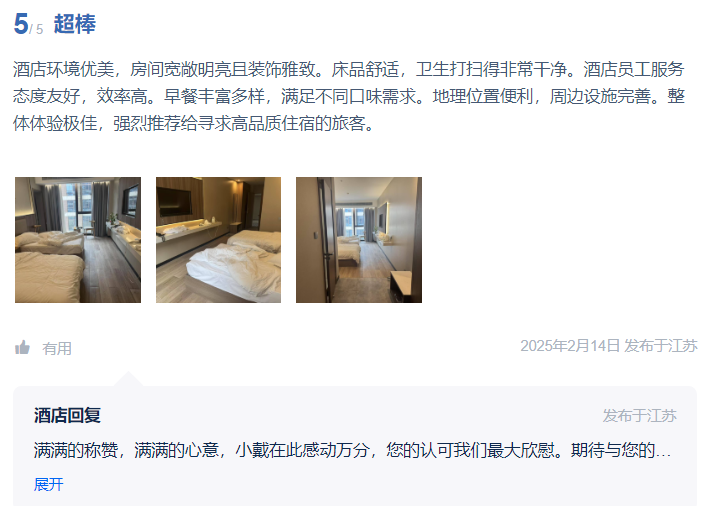Click the small /5 denominator text
Screen dimensions: 705x506
pos(36,30)
